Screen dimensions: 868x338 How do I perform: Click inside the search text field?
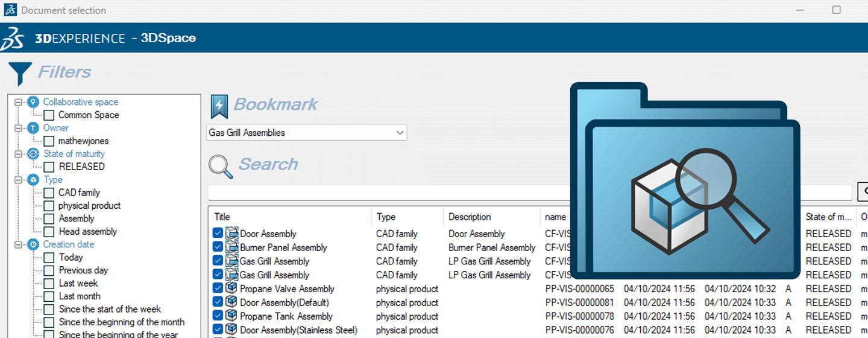point(386,193)
